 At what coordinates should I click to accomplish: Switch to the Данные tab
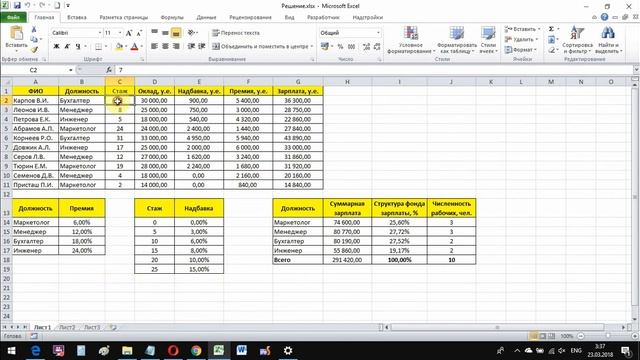point(206,18)
